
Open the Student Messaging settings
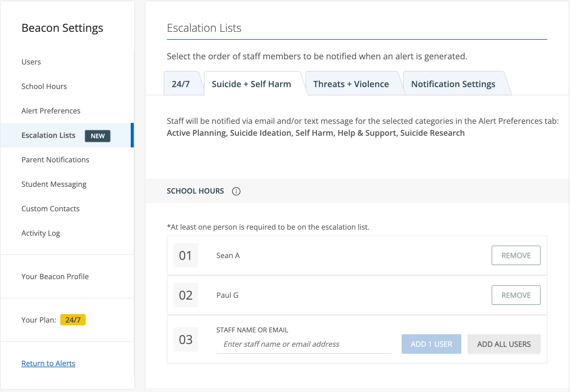(x=54, y=184)
